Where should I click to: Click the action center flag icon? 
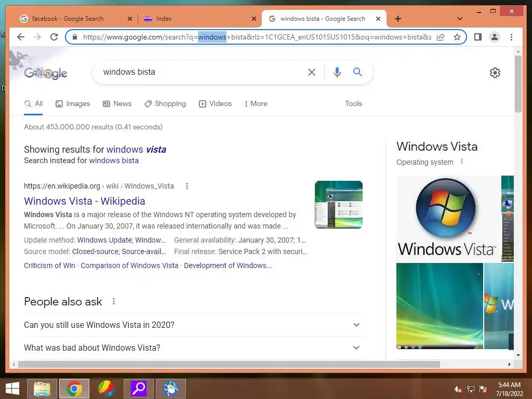pos(483,389)
